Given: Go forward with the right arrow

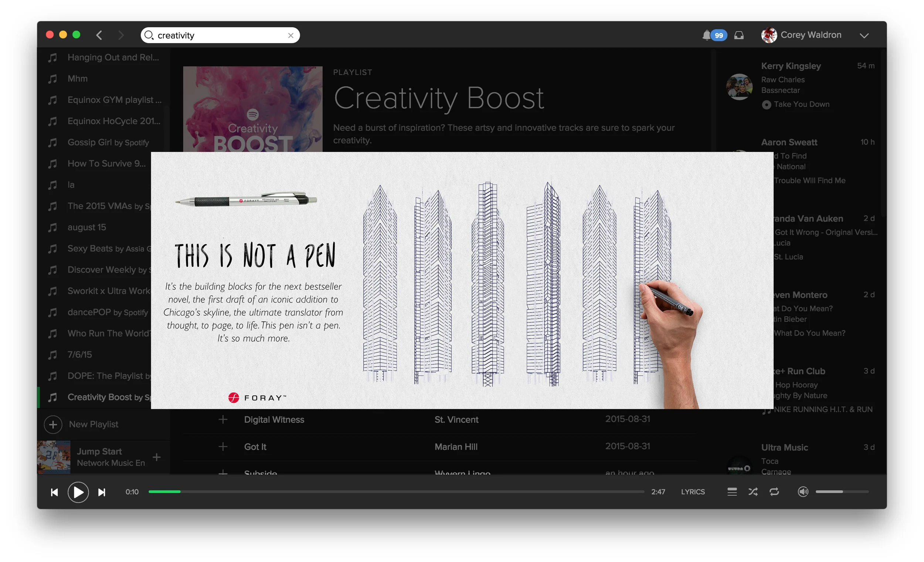Looking at the screenshot, I should 121,35.
